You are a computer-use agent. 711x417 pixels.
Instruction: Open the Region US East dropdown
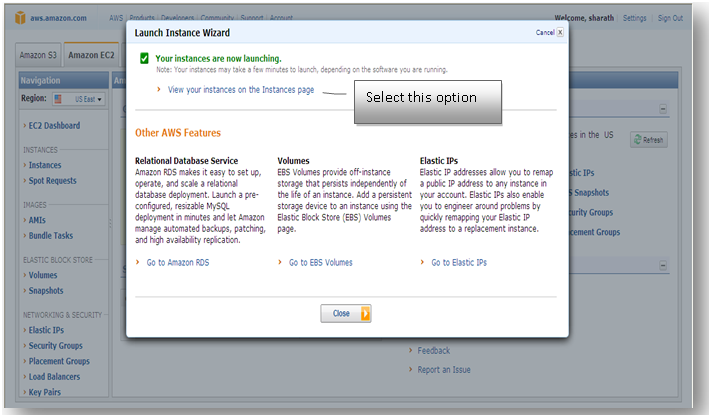pyautogui.click(x=79, y=99)
